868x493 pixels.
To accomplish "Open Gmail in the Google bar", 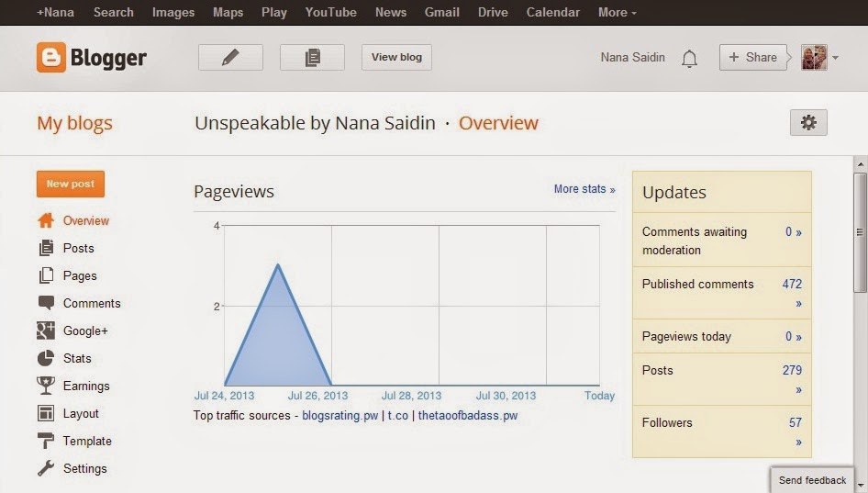I will [x=441, y=12].
